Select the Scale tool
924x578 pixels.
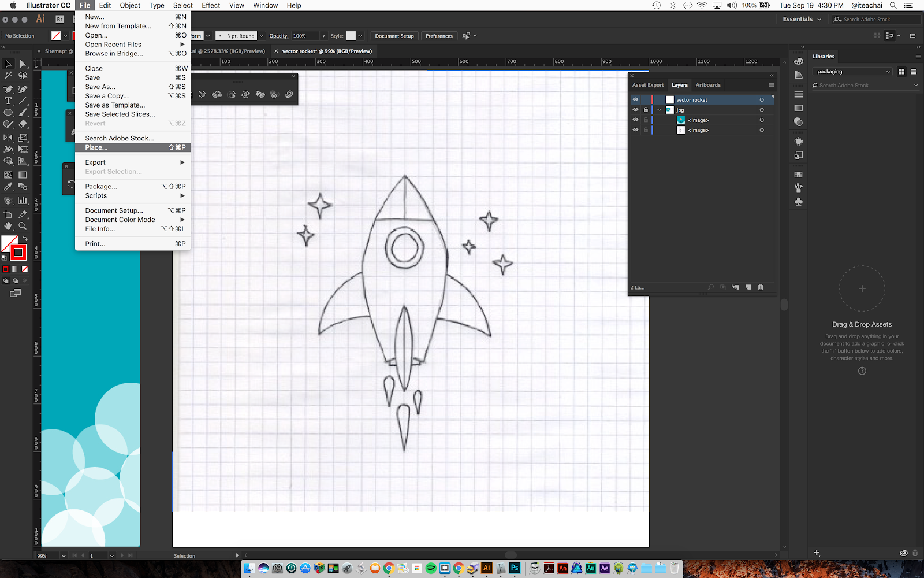click(23, 138)
